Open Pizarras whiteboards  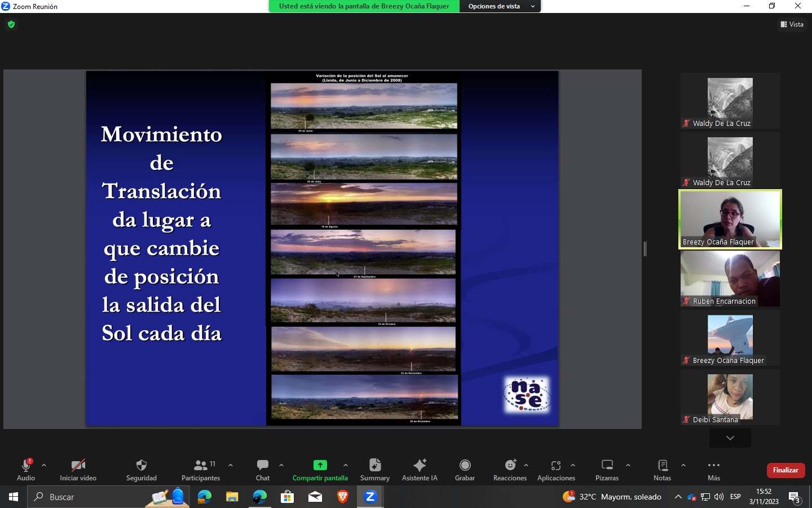click(x=607, y=470)
